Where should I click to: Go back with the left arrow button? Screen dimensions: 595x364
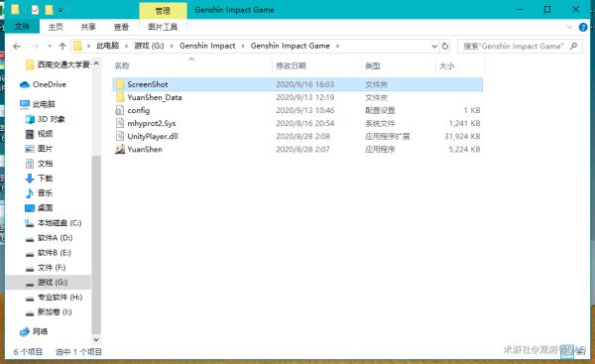pyautogui.click(x=17, y=47)
